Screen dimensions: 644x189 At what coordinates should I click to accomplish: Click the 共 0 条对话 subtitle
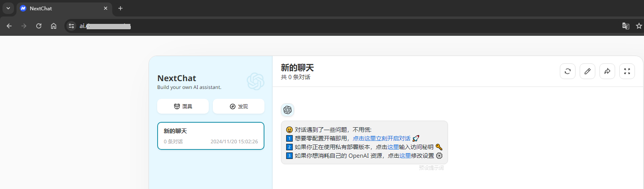tap(295, 77)
